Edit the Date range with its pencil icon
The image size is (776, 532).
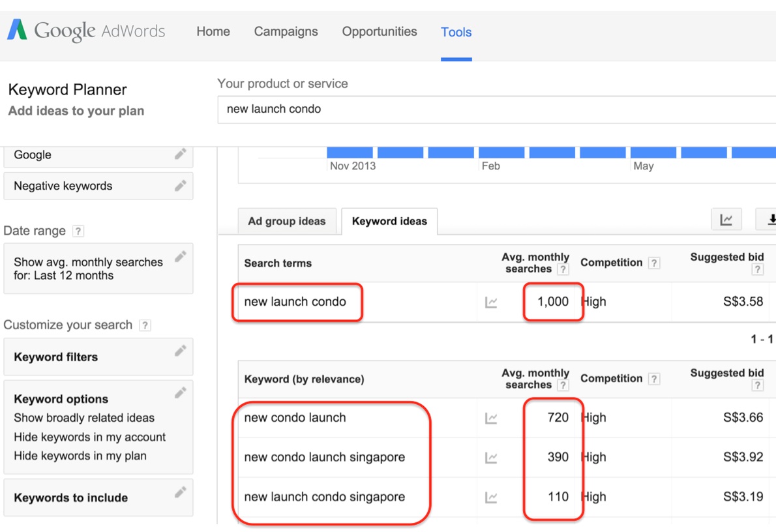(x=180, y=257)
